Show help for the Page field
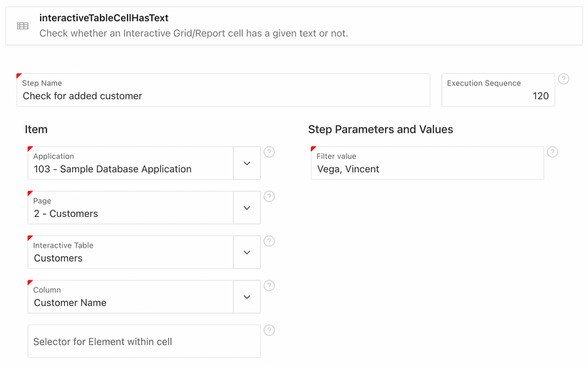This screenshot has height=366, width=588. (269, 197)
